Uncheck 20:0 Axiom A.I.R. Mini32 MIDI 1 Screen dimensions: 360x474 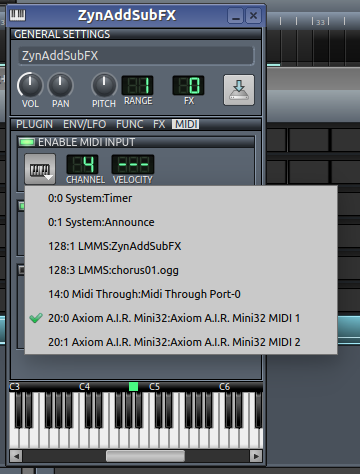click(x=181, y=318)
